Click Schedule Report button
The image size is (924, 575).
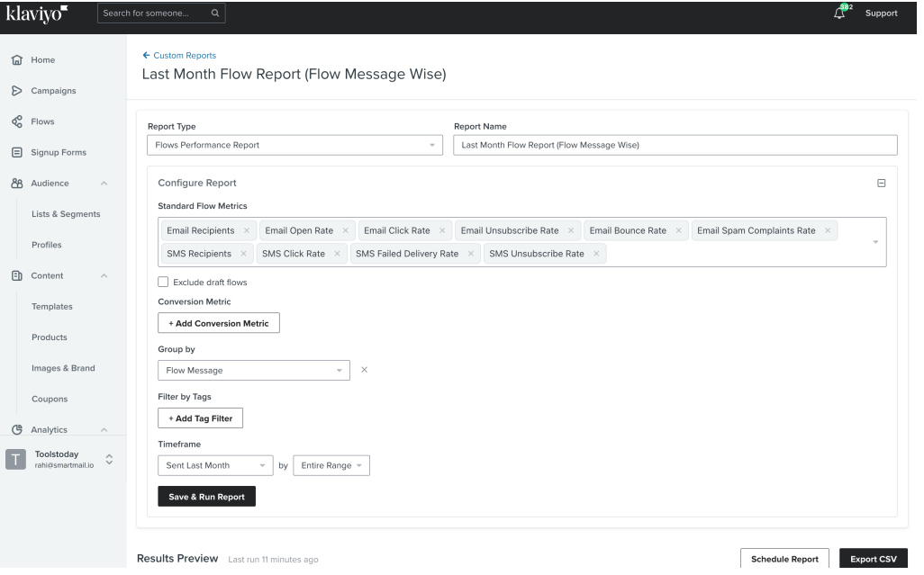pos(785,559)
